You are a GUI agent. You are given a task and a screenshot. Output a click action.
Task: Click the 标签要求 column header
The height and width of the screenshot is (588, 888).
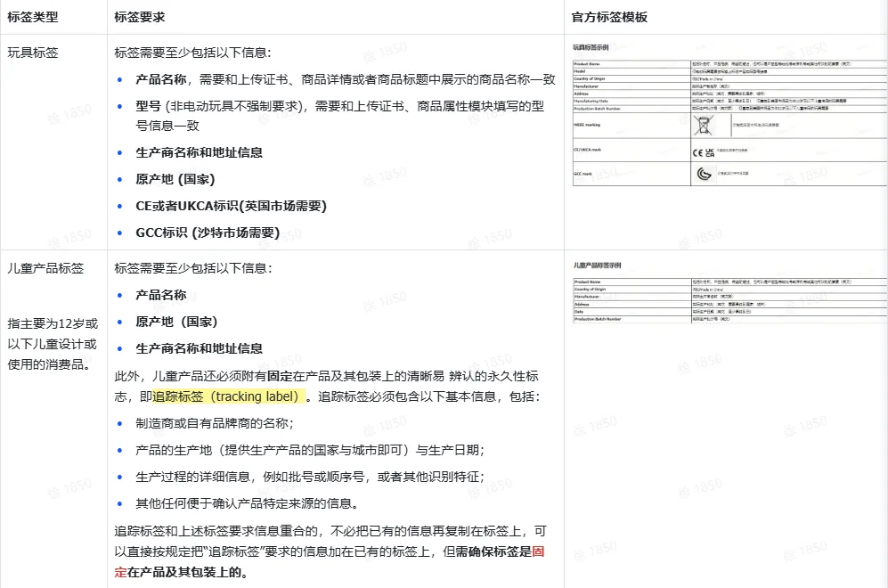140,17
